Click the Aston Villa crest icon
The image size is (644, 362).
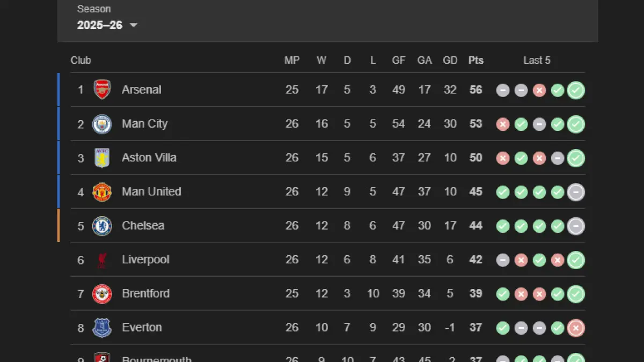102,158
